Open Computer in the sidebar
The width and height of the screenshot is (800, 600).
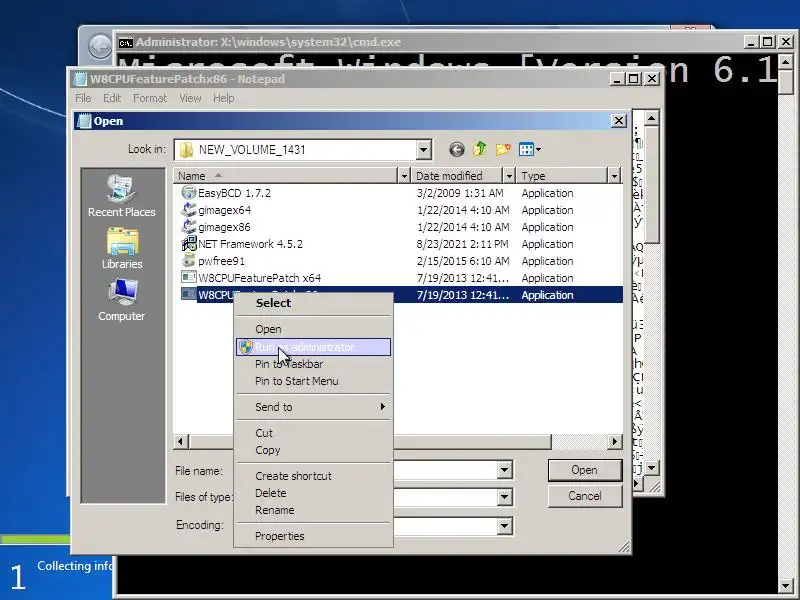point(121,300)
